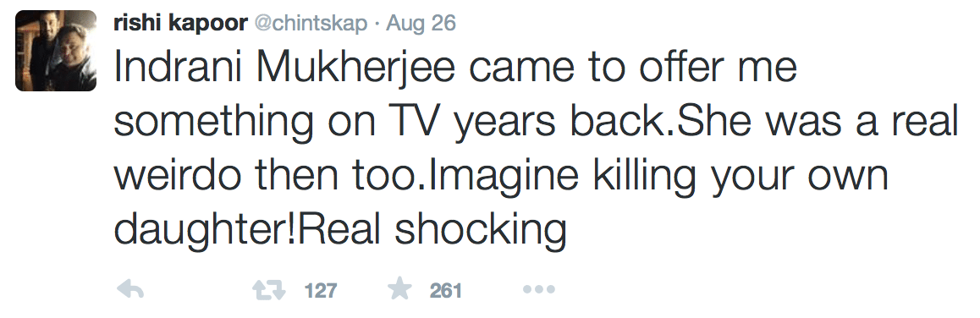Open more options via the three dots
This screenshot has width=980, height=318.
click(x=538, y=290)
